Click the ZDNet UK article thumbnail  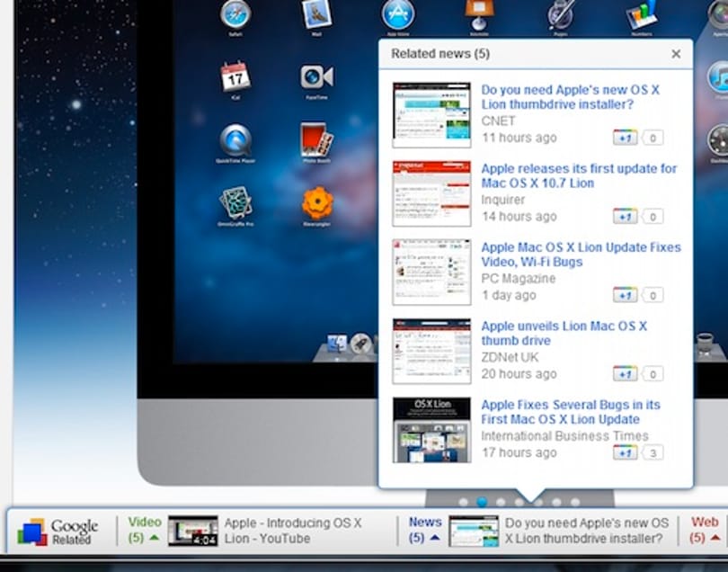pyautogui.click(x=431, y=352)
